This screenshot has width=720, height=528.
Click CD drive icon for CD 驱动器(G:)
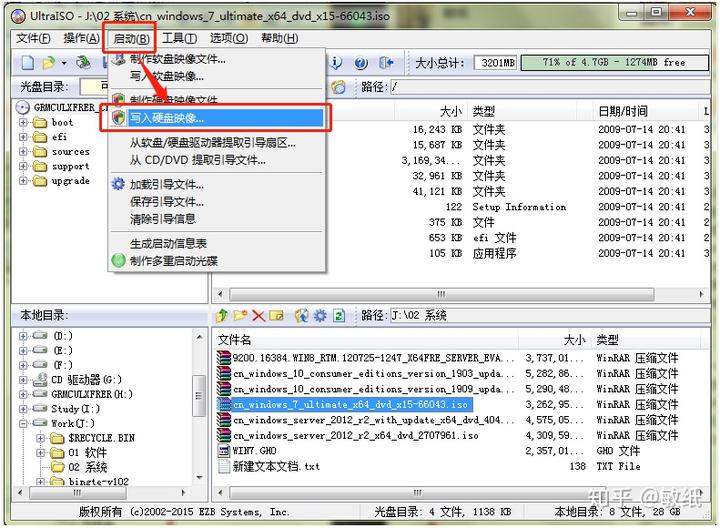(40, 379)
